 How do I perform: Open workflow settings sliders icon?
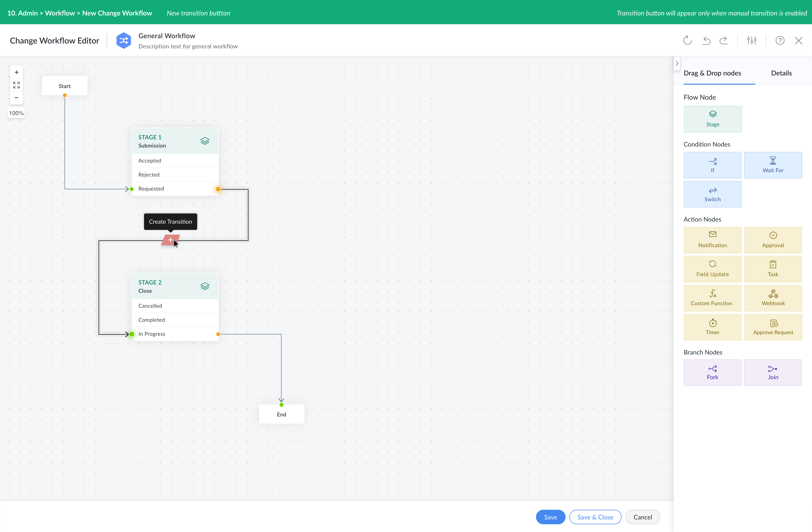[752, 40]
